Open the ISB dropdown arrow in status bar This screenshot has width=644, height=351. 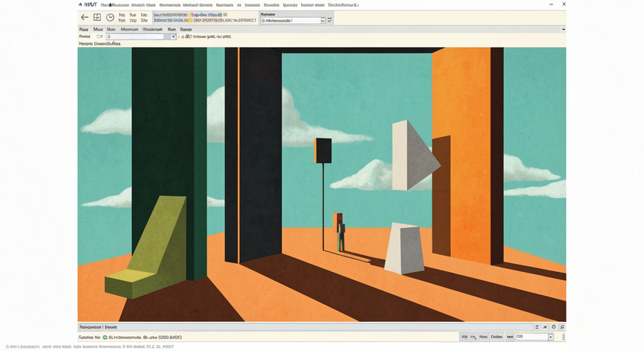coord(551,337)
